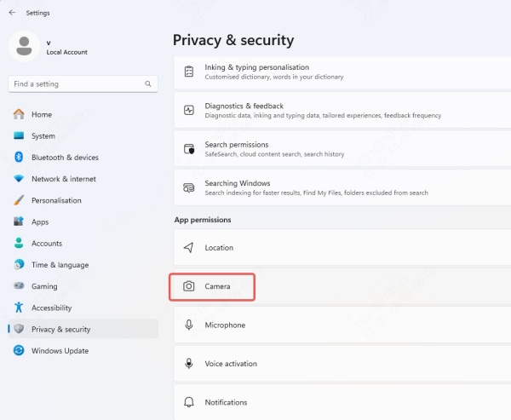Click the Gaming controller icon
Viewport: 511px width, 420px height.
[x=19, y=286]
